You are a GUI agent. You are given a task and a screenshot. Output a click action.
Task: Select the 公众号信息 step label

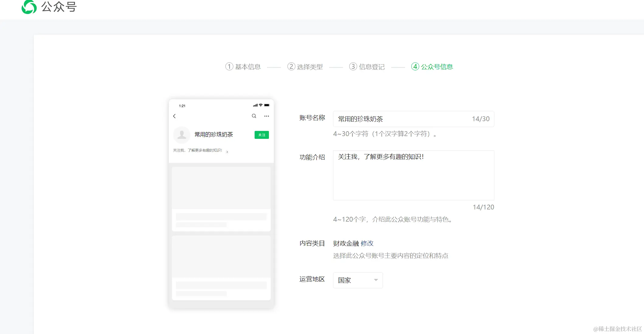437,67
